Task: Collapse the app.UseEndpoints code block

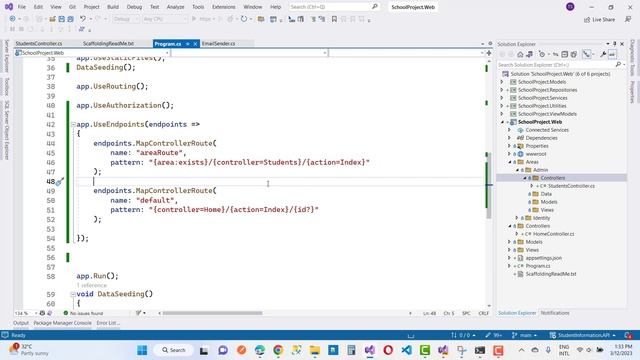Action: [73, 124]
